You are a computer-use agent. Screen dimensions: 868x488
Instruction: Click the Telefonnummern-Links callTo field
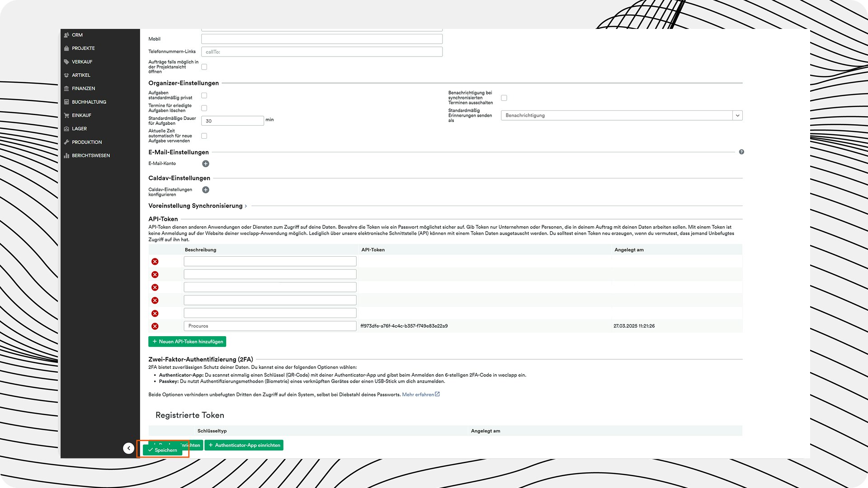pyautogui.click(x=322, y=52)
